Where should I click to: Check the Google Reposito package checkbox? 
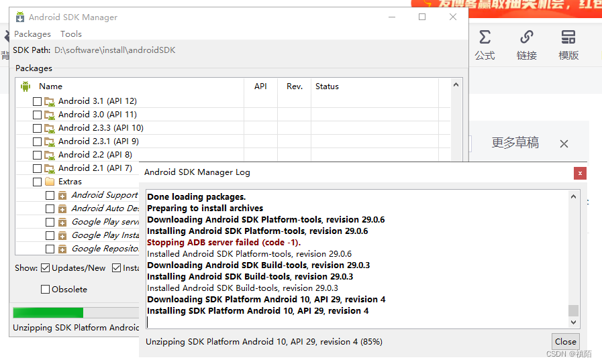[50, 249]
